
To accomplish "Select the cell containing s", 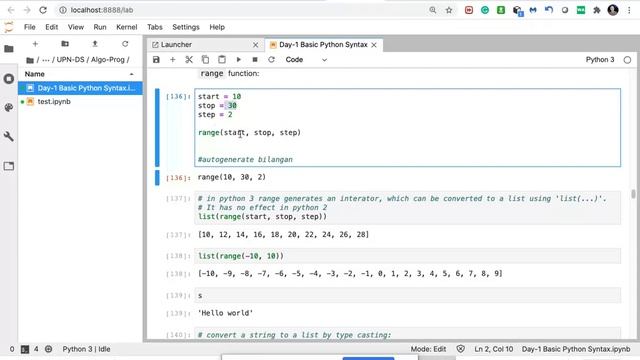I will coord(407,296).
